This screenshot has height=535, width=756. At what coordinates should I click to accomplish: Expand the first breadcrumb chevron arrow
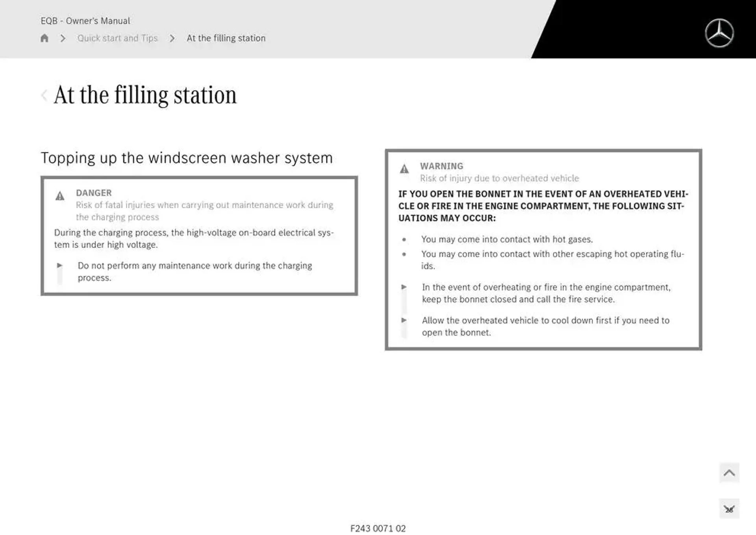pos(63,38)
